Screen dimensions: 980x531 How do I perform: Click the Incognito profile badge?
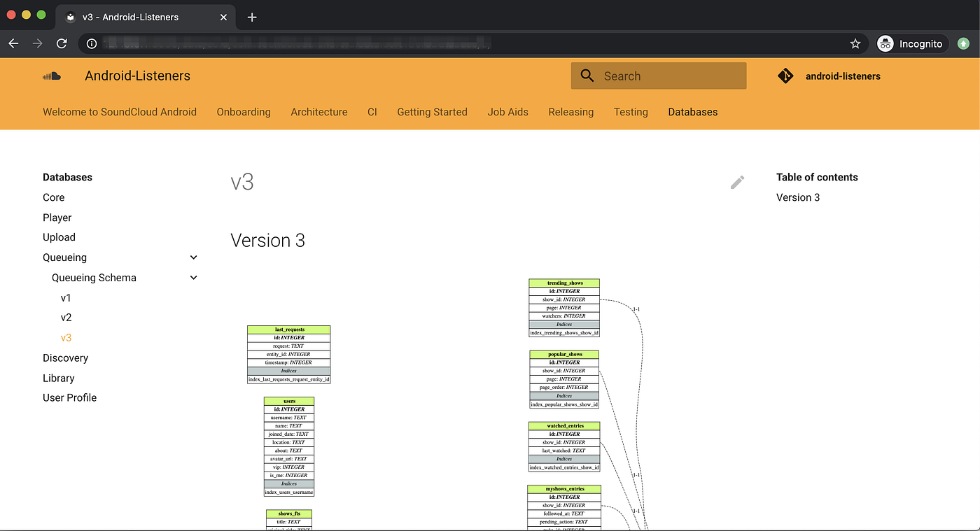[911, 43]
